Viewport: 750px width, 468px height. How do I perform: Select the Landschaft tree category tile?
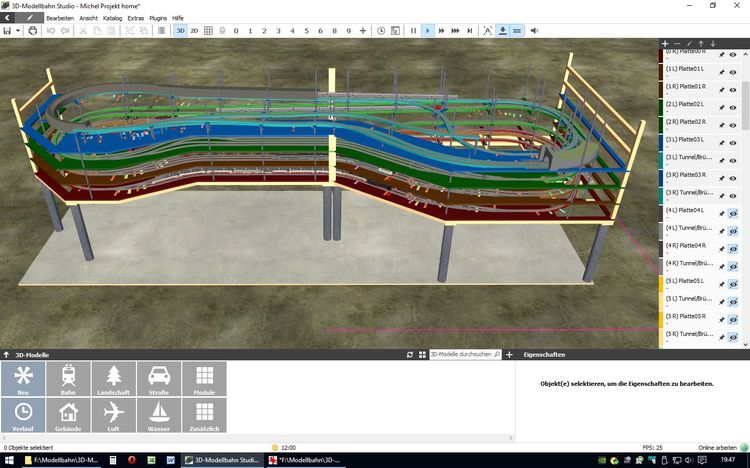point(113,380)
